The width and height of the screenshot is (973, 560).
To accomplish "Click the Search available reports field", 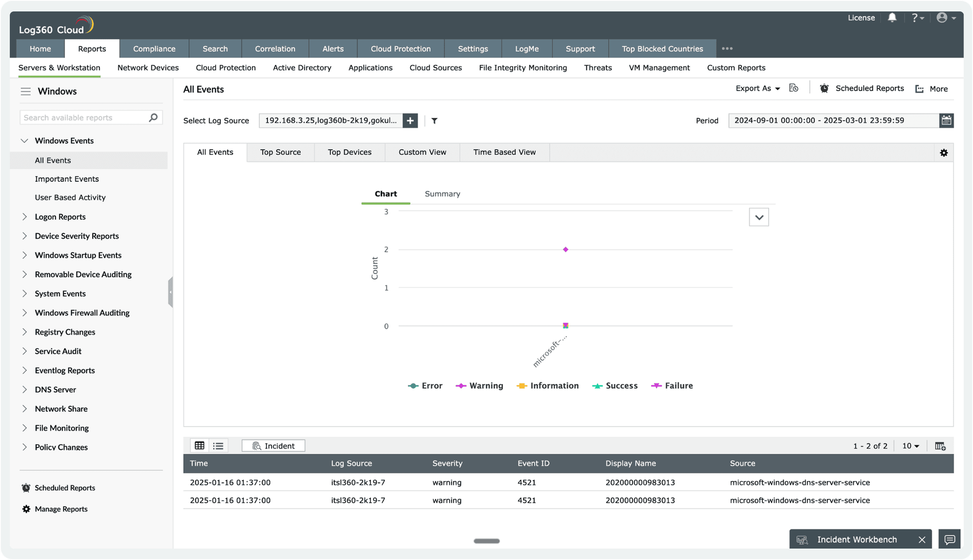I will [84, 118].
